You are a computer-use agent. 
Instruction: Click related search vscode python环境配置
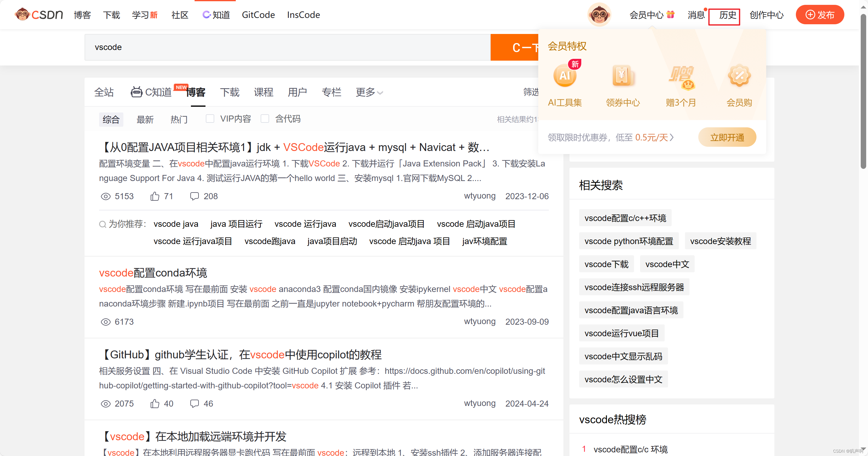click(x=629, y=241)
